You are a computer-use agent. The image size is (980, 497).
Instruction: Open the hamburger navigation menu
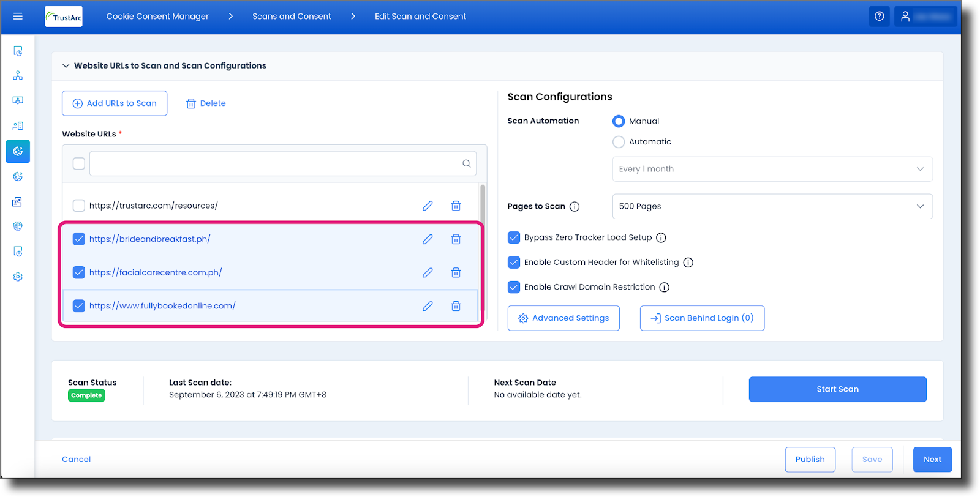pos(18,17)
